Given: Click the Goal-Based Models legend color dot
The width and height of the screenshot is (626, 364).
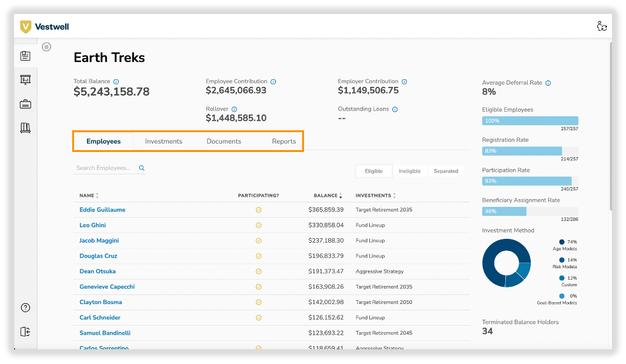Looking at the screenshot, I should click(561, 296).
